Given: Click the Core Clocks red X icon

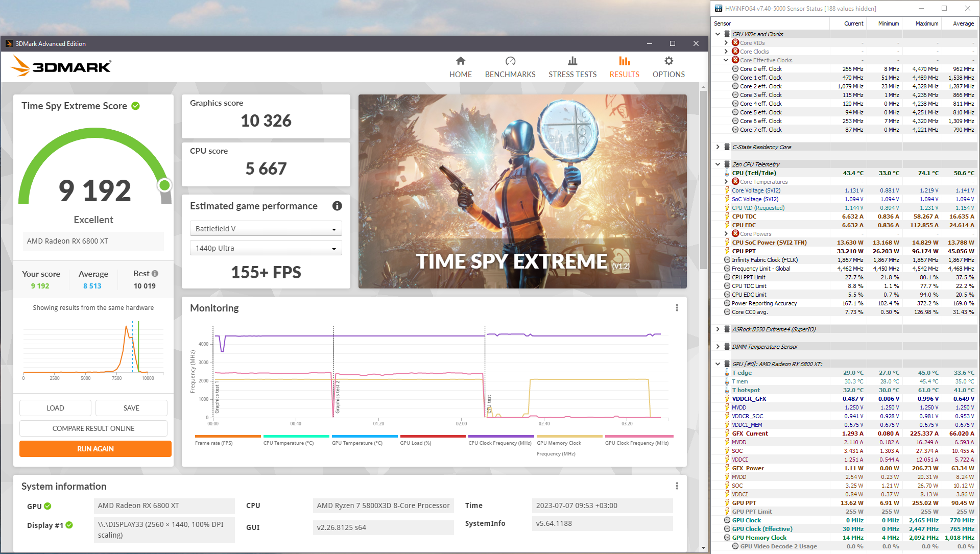Looking at the screenshot, I should tap(735, 52).
